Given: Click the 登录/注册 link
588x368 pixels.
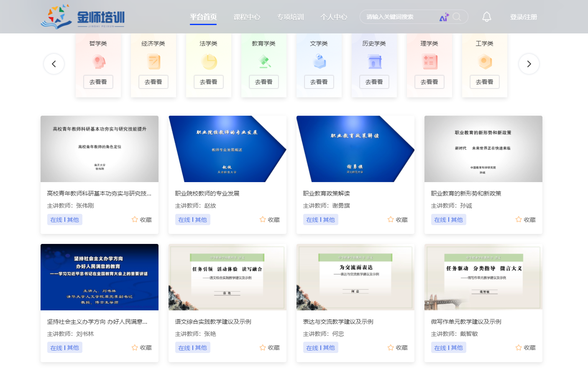Looking at the screenshot, I should click(523, 17).
